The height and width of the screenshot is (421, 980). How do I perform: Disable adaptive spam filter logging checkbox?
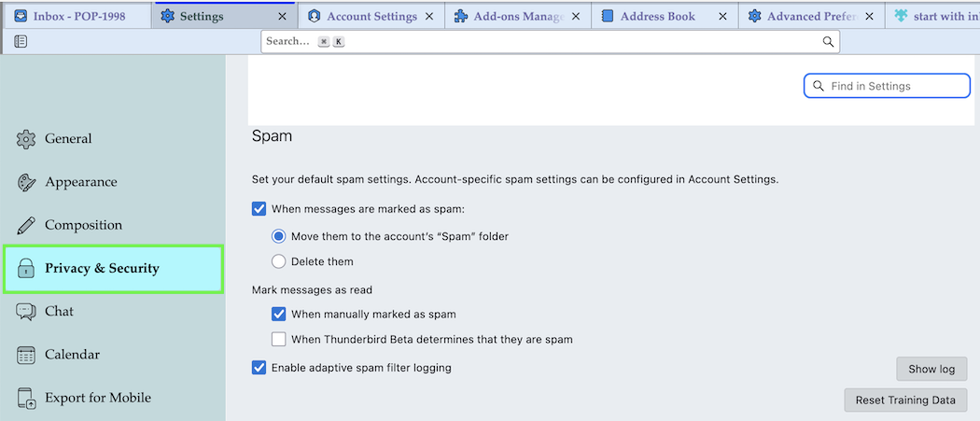[259, 368]
